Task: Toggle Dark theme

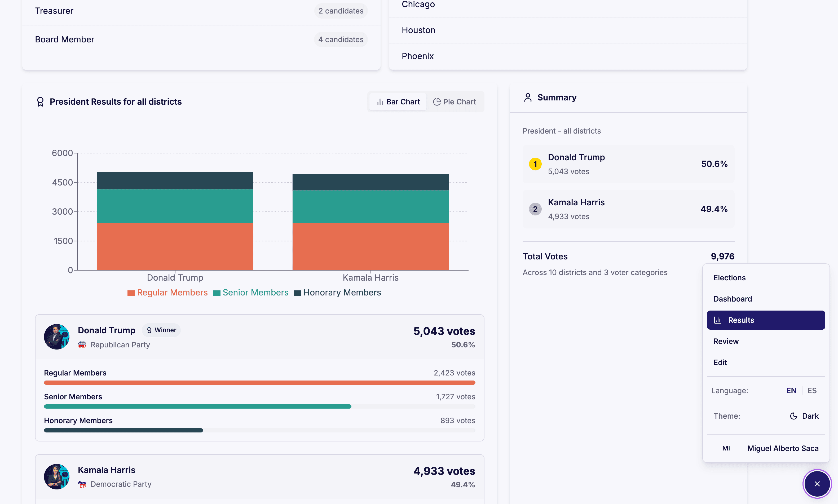Action: pos(804,416)
